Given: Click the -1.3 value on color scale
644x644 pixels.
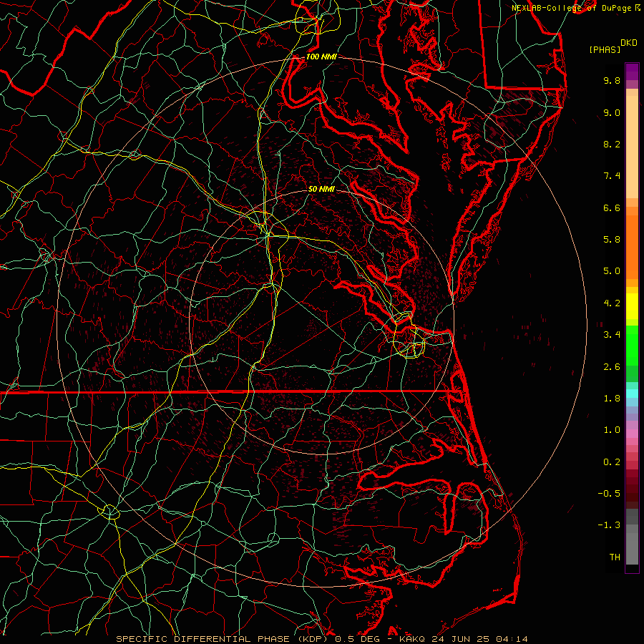Looking at the screenshot, I should click(609, 525).
